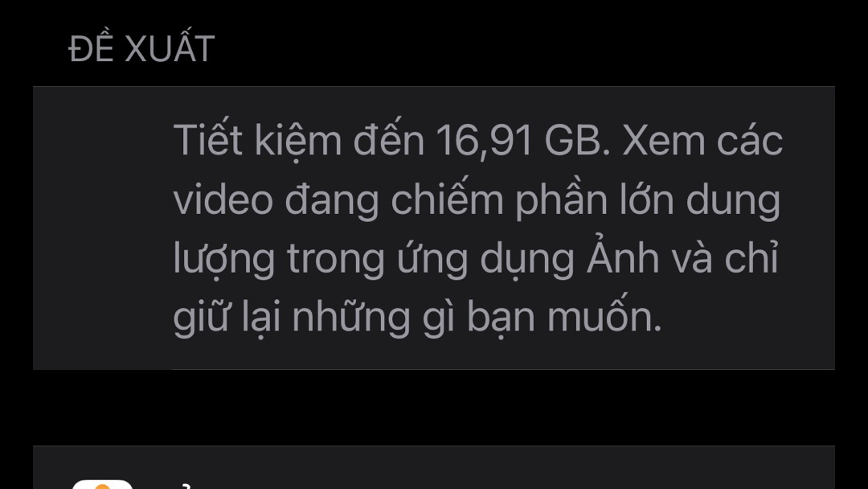
Task: Tap the words "Xem các" in recommendation
Action: tap(702, 141)
